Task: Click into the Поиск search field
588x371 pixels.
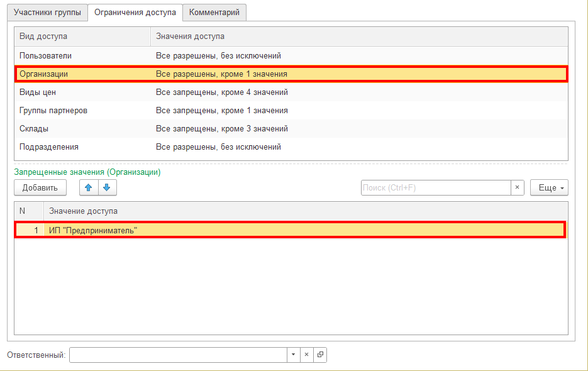Action: (x=435, y=187)
